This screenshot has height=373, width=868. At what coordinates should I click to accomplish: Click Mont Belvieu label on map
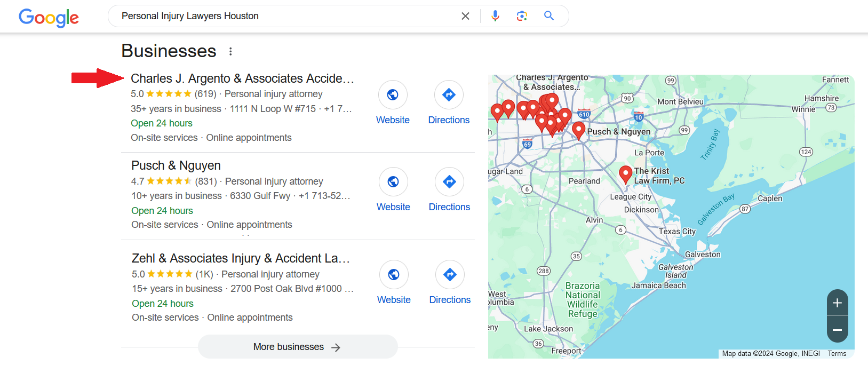tap(680, 101)
